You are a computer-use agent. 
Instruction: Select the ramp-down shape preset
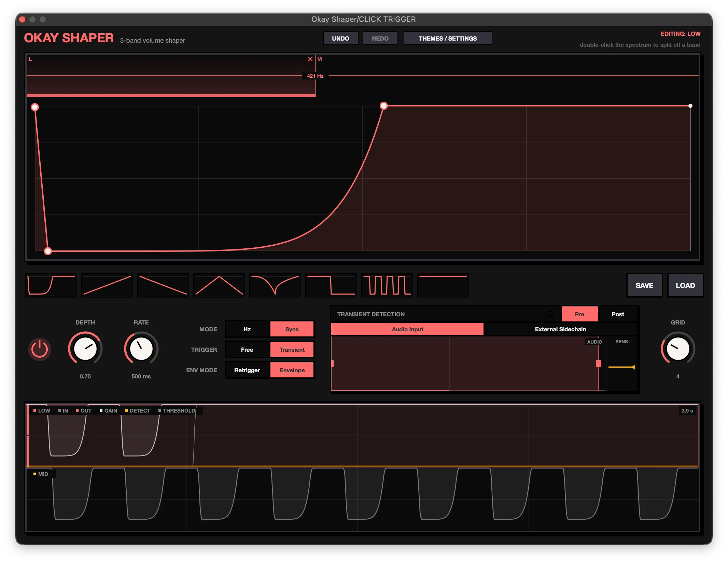[163, 285]
